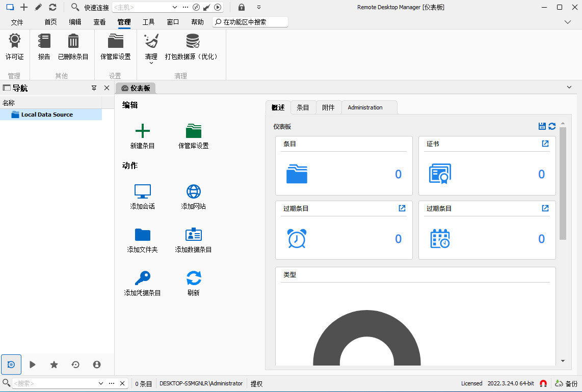Pin the 导航 navigation panel
The height and width of the screenshot is (392, 582).
coord(94,88)
